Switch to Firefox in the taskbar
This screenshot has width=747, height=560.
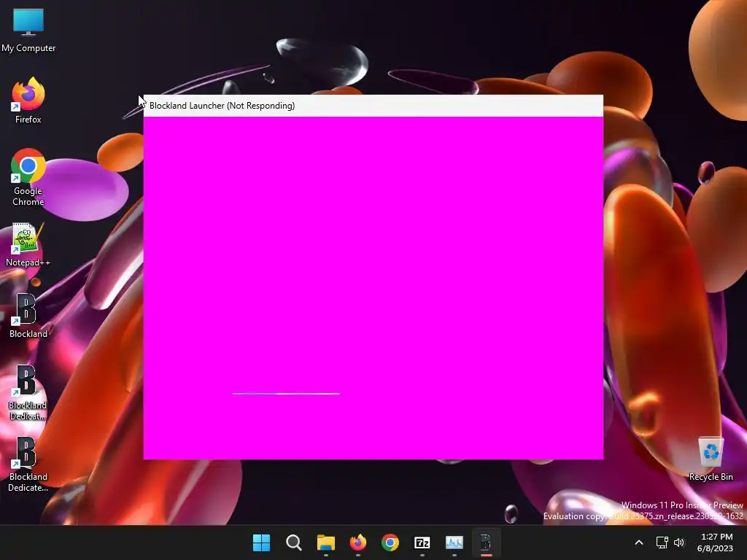click(x=357, y=542)
